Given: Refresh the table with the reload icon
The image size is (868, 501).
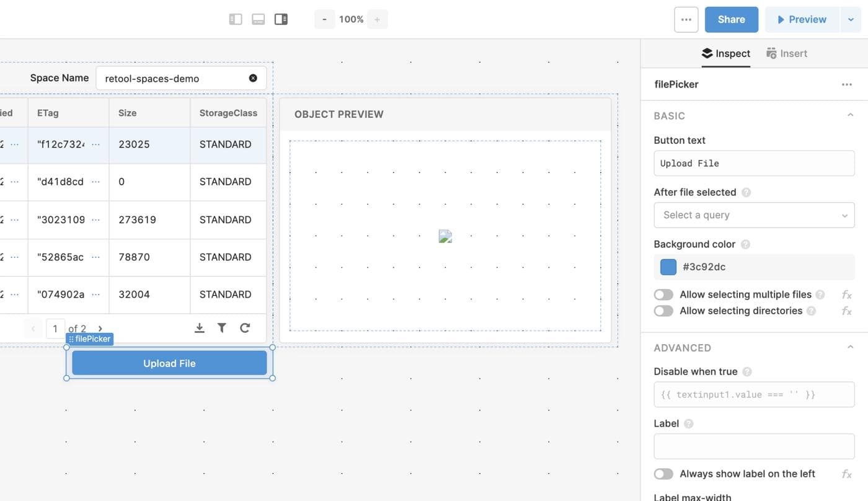Looking at the screenshot, I should (245, 328).
